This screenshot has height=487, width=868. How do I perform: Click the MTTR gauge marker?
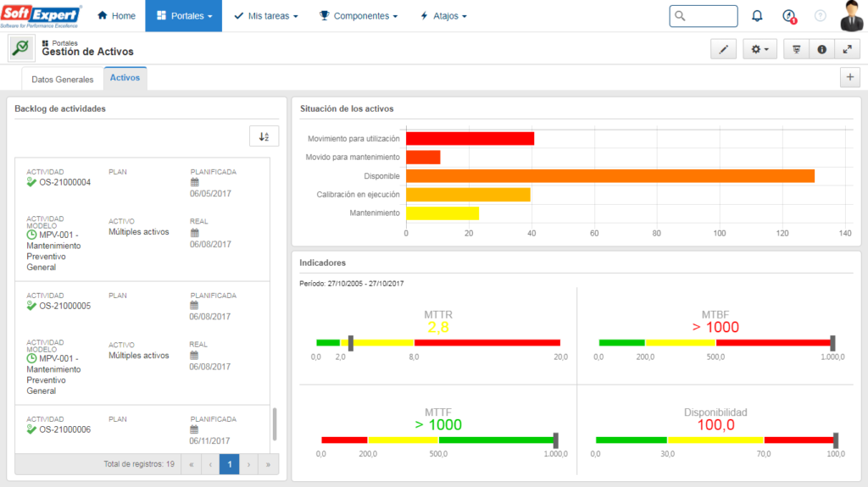[x=350, y=343]
